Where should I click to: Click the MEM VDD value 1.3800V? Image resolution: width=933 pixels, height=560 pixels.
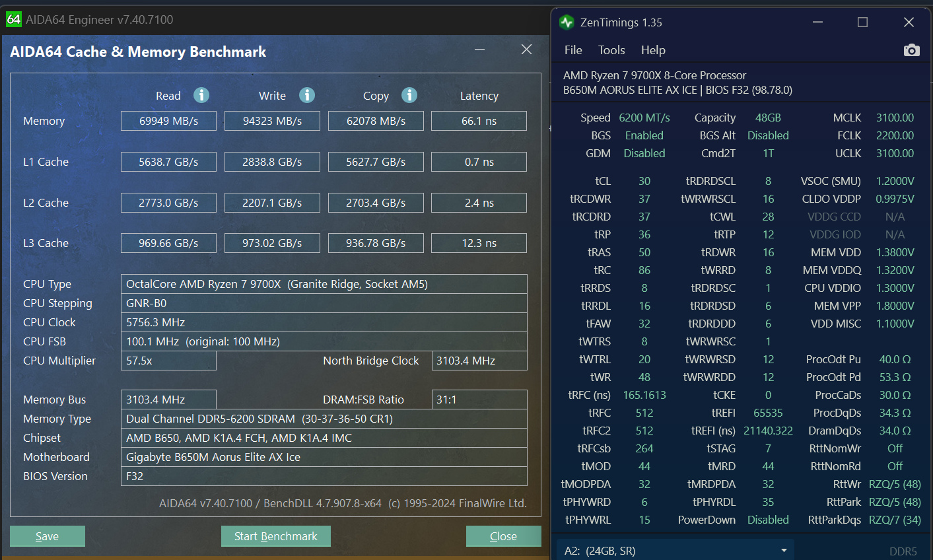[895, 252]
